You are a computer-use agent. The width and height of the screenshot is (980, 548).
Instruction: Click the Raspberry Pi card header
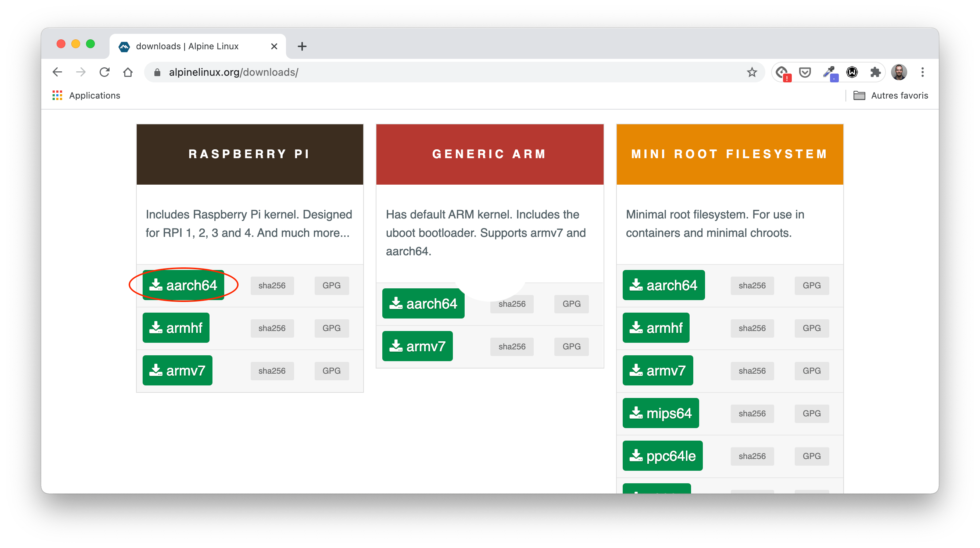[x=250, y=154]
